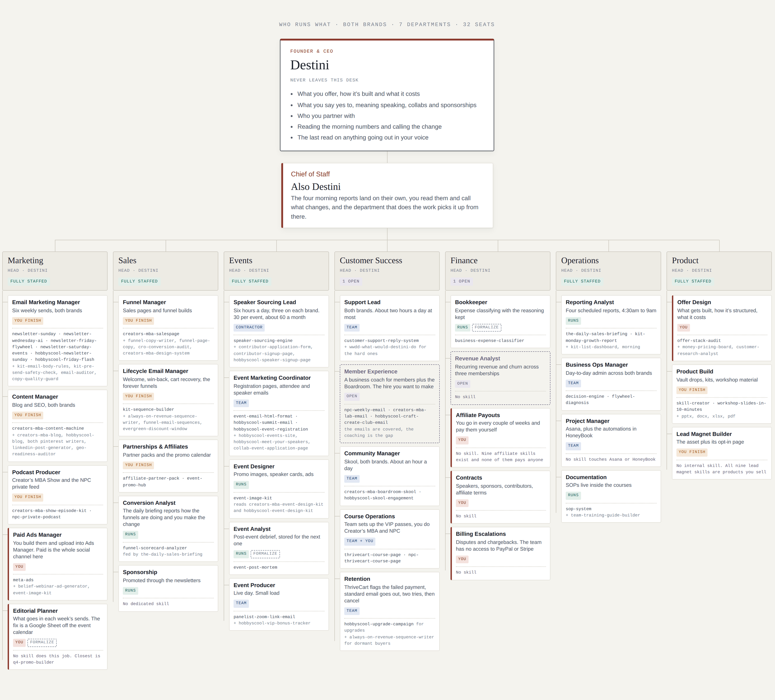775x700 pixels.
Task: Select the Revenue Analyst title
Action: point(477,359)
